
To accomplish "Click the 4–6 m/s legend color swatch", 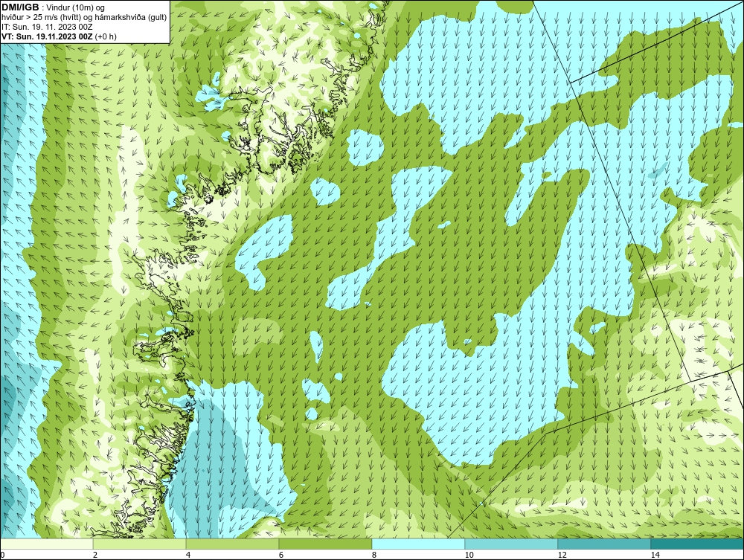I will (232, 544).
